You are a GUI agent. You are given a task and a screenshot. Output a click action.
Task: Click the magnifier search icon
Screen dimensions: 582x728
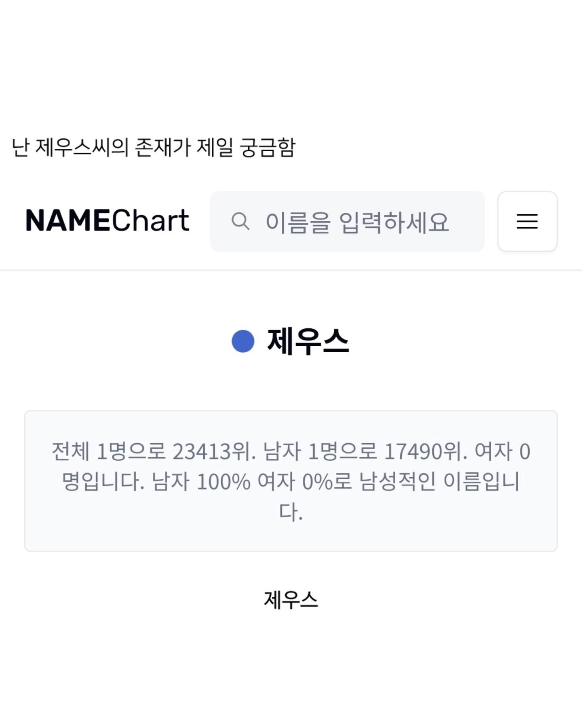[240, 221]
